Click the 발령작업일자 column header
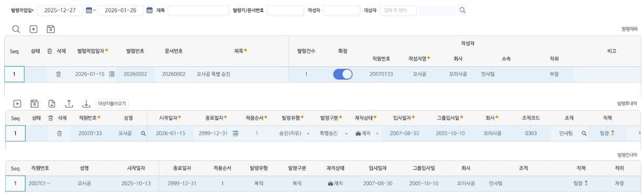This screenshot has height=195, width=644. pos(92,51)
